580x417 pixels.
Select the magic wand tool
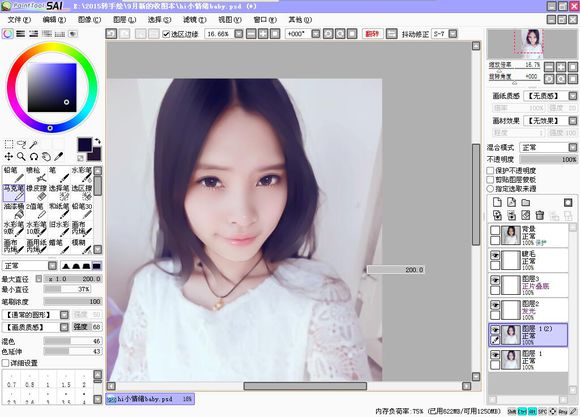point(34,144)
